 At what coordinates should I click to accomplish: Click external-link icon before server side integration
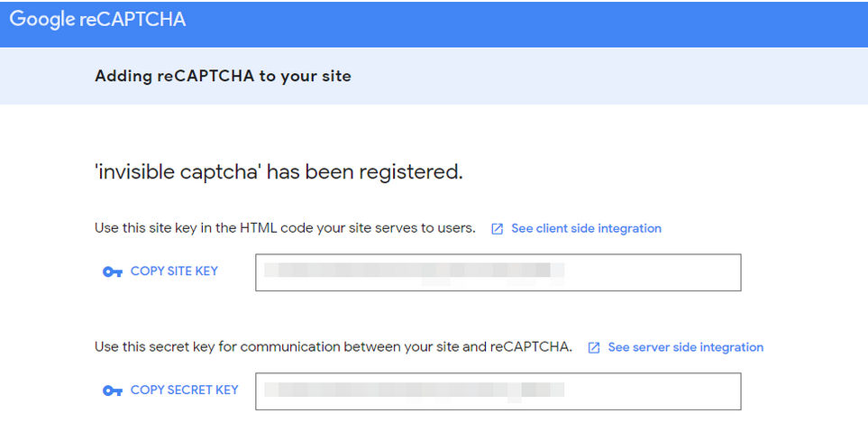click(x=594, y=347)
